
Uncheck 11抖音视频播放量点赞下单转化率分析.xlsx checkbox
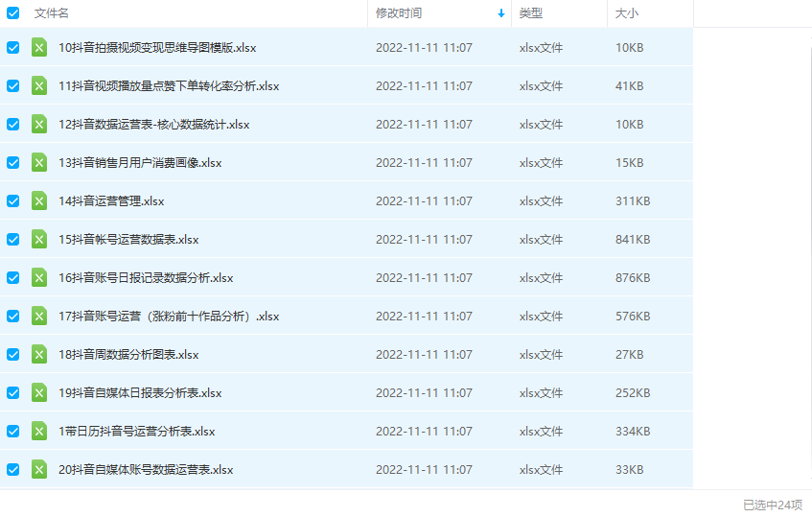click(x=13, y=86)
